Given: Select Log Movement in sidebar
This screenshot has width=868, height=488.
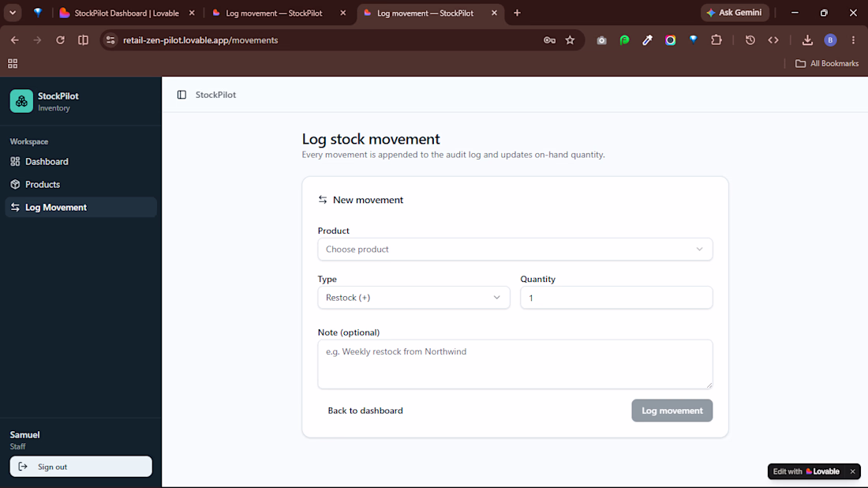Looking at the screenshot, I should coord(80,207).
